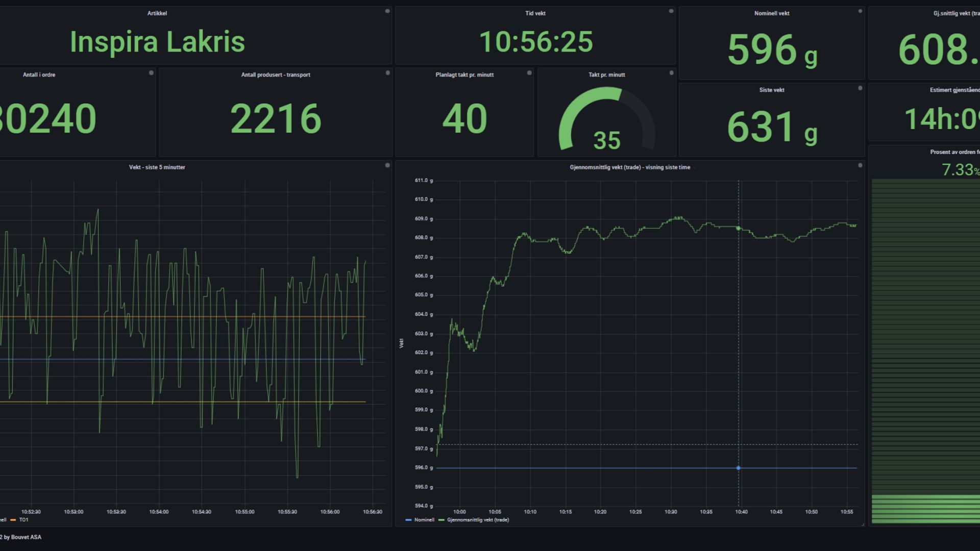Open the Vekt - siste 5 minutter title menu
Viewport: 980px width, 551px height.
tap(157, 167)
